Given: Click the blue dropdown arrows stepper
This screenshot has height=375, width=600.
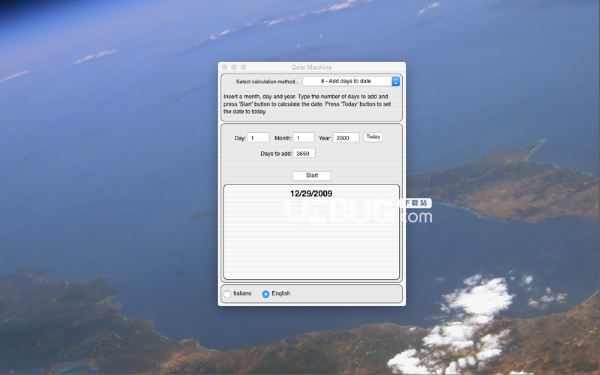Looking at the screenshot, I should click(x=396, y=81).
